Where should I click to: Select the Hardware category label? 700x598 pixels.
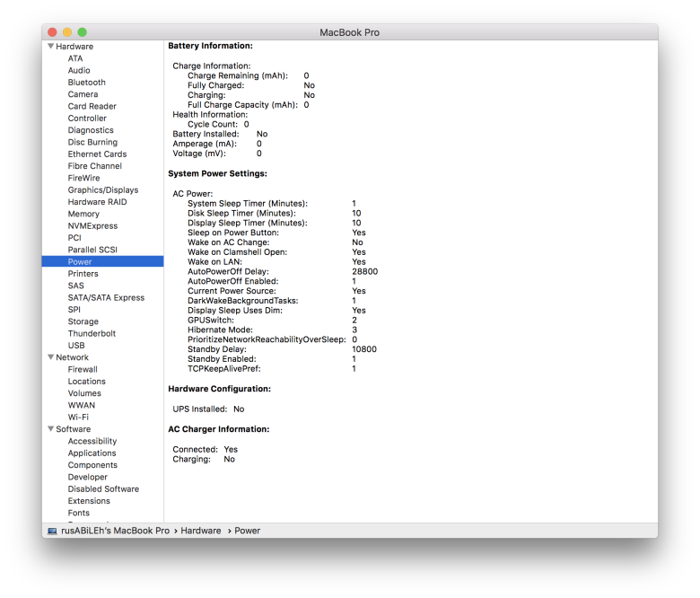click(74, 47)
